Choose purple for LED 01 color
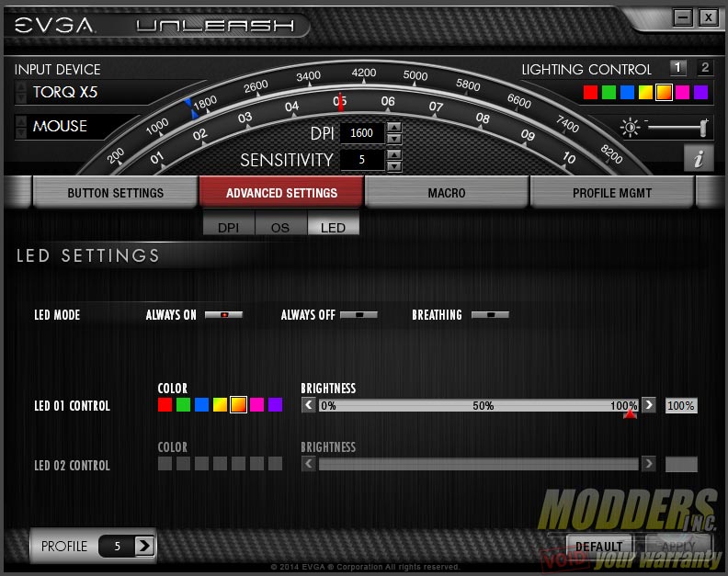 (276, 405)
